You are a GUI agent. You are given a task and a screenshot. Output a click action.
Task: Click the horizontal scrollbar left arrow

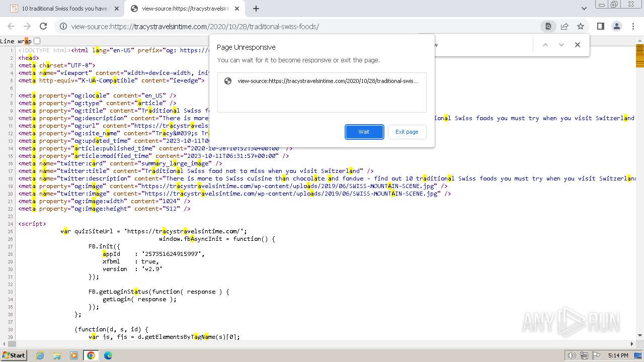pyautogui.click(x=4, y=344)
